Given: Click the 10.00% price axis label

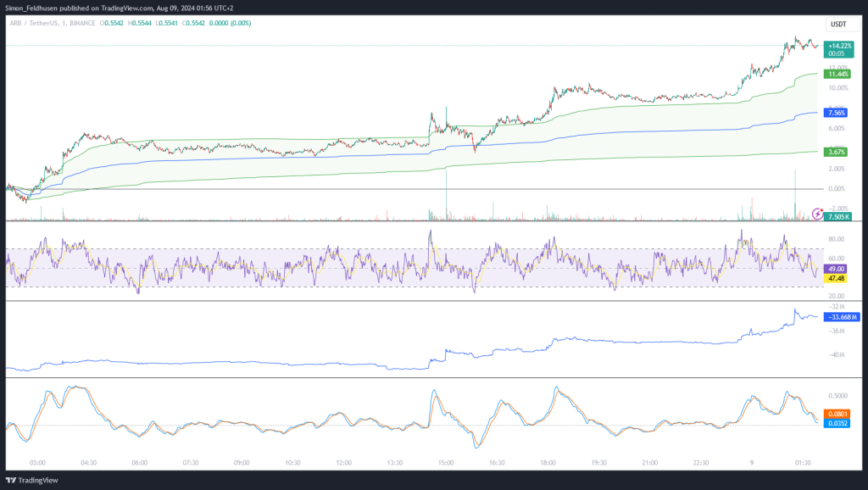Looking at the screenshot, I should (x=838, y=88).
